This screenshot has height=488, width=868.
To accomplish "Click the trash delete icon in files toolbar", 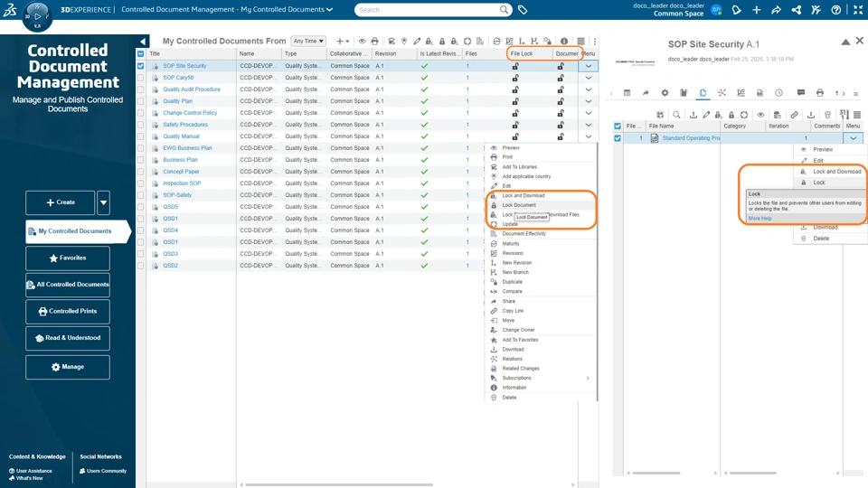I will point(827,115).
